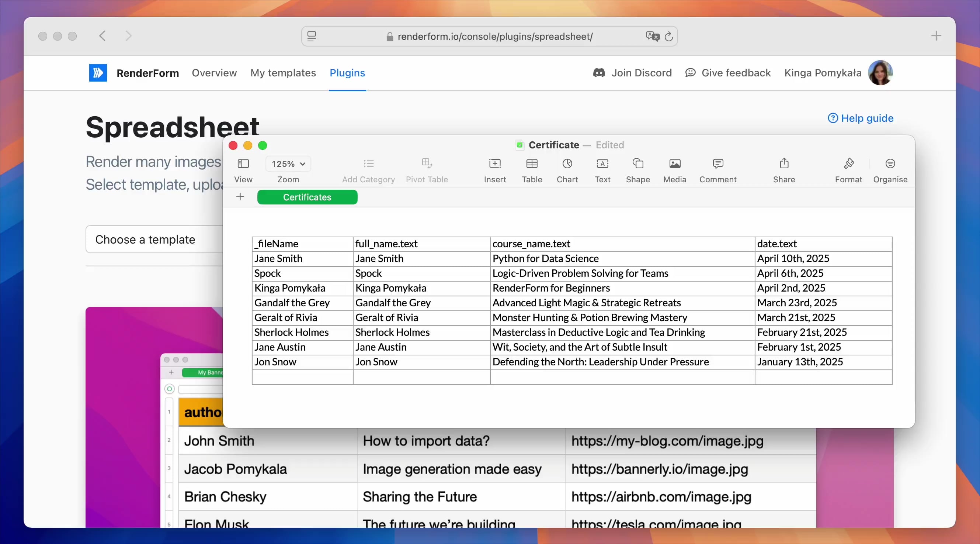Reload the page in address bar
This screenshot has height=544, width=980.
point(668,37)
